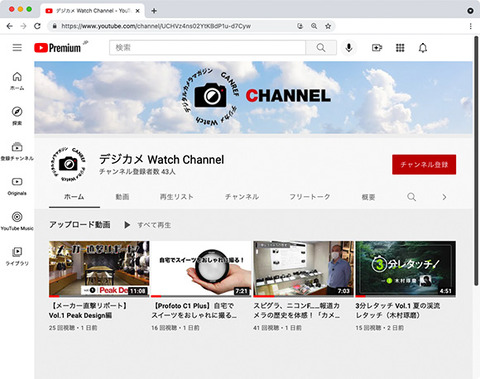Viewport: 480px width, 379px height.
Task: Go to Home in sidebar
Action: pyautogui.click(x=17, y=81)
